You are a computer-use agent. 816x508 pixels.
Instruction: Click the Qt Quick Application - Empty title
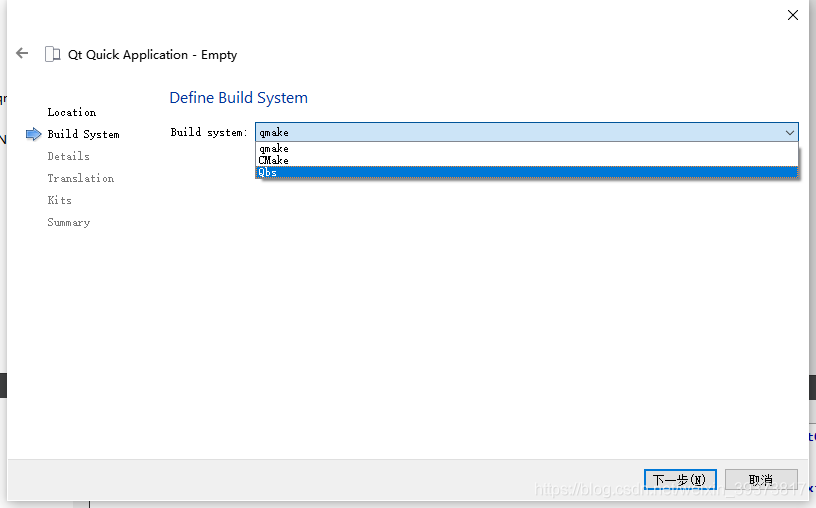point(152,55)
